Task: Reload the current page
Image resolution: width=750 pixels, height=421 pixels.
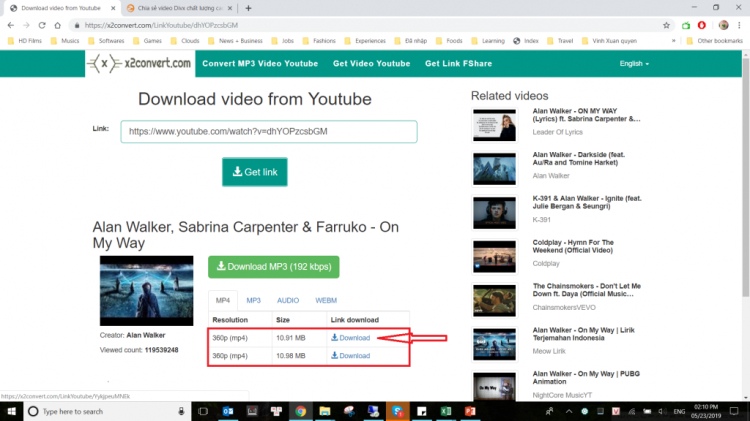Action: coord(42,25)
